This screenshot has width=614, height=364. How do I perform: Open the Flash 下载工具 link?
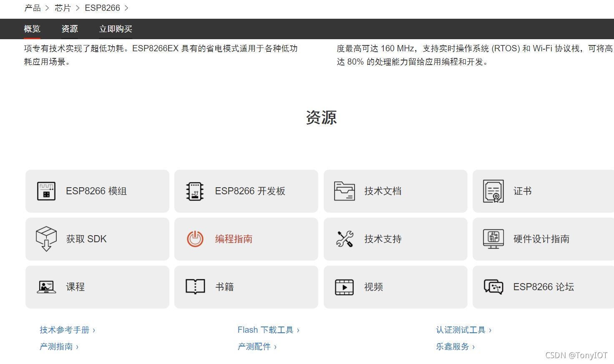269,330
